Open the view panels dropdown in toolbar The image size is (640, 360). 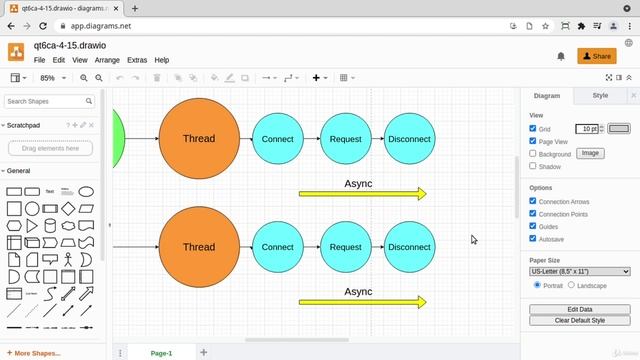[18, 78]
